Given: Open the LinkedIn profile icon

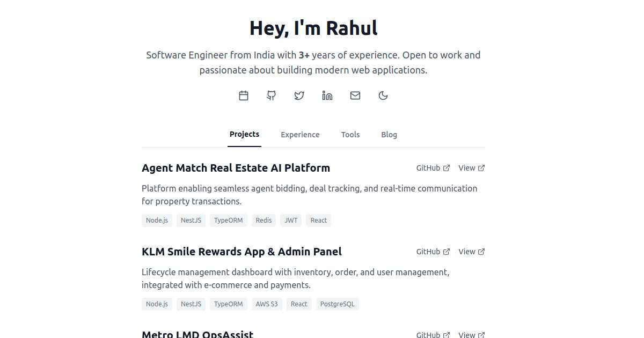Looking at the screenshot, I should click(x=327, y=95).
